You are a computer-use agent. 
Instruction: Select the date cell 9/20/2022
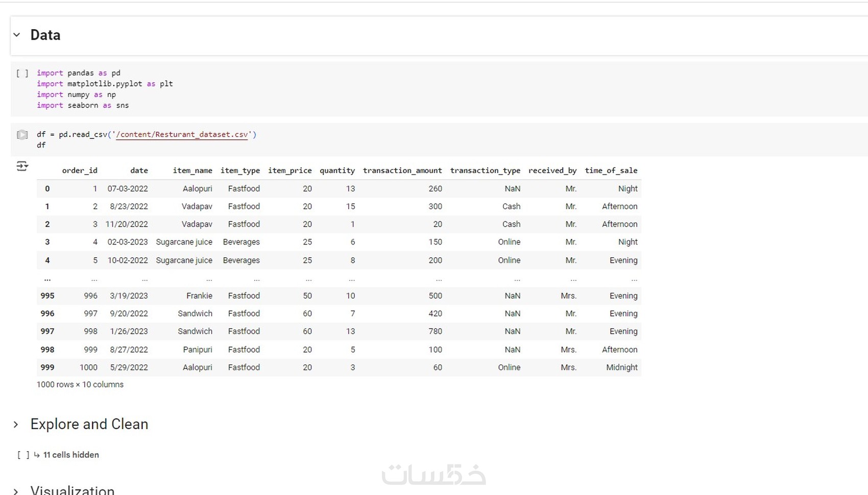click(x=129, y=313)
